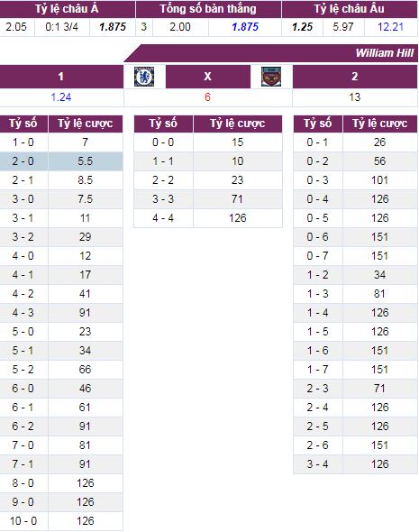Image resolution: width=419 pixels, height=532 pixels.
Task: Click the total goals odds 1.875
Action: click(245, 27)
